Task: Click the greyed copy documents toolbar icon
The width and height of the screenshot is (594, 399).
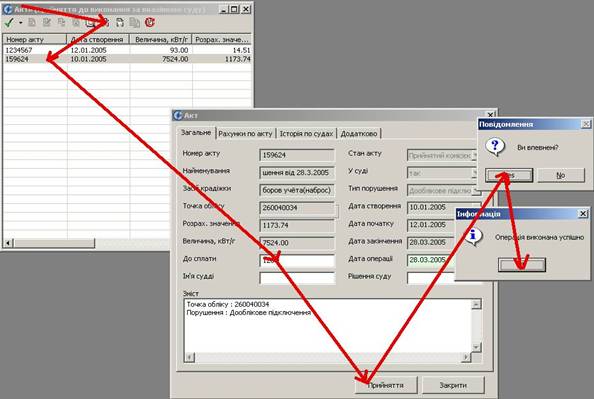Action: [134, 23]
